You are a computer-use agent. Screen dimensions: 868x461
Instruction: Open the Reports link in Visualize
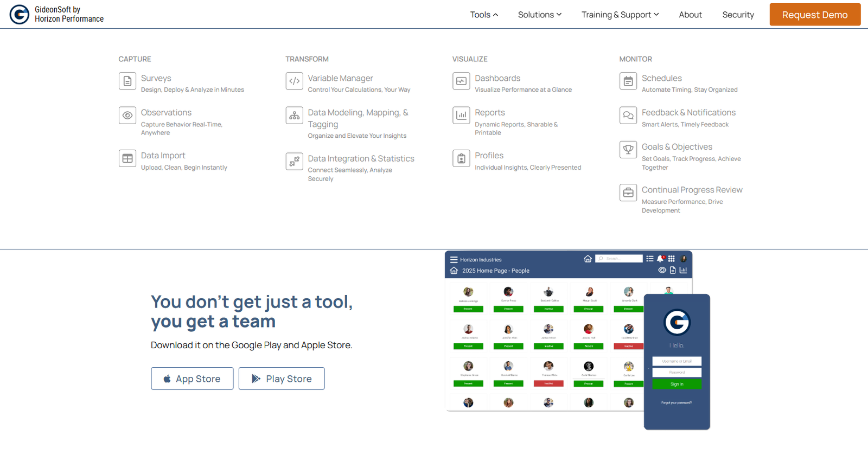click(x=489, y=112)
